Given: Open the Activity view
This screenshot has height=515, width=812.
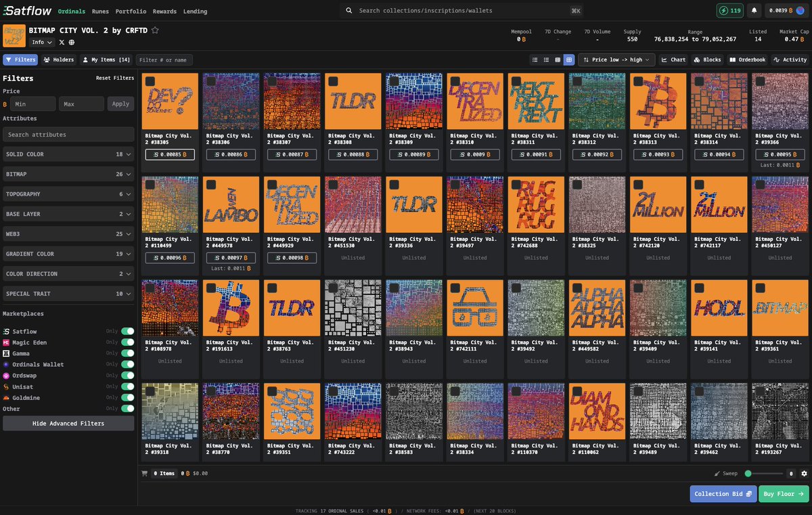Looking at the screenshot, I should (789, 60).
